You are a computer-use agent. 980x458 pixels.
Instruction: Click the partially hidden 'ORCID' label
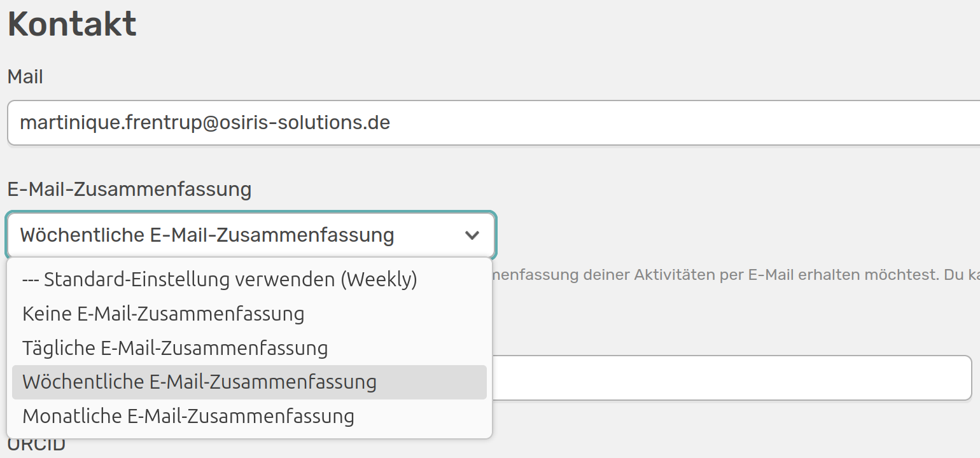point(36,445)
